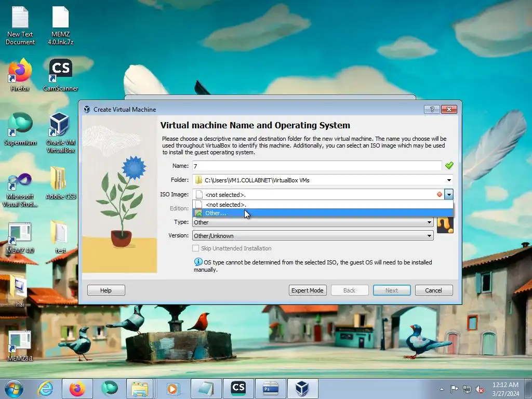Launch Firefox from the desktop shortcut
This screenshot has height=399, width=532.
[20, 75]
